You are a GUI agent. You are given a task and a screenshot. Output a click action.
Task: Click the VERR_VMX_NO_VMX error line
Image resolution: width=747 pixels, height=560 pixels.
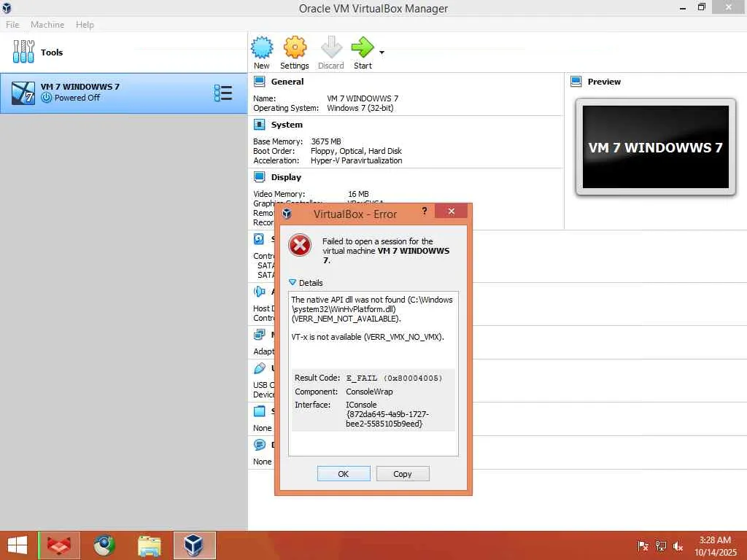pos(368,337)
